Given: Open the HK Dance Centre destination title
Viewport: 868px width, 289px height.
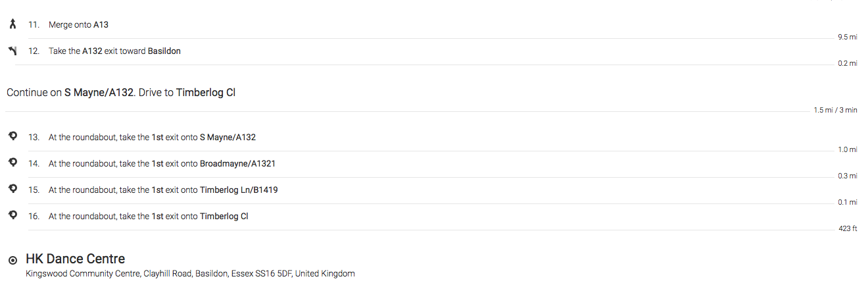Looking at the screenshot, I should (75, 259).
